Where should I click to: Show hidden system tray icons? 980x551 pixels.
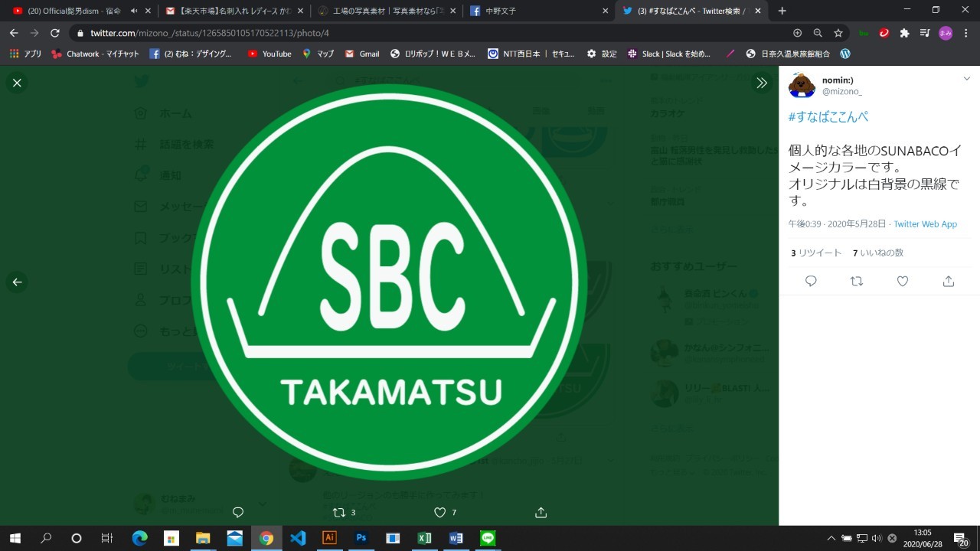click(831, 538)
